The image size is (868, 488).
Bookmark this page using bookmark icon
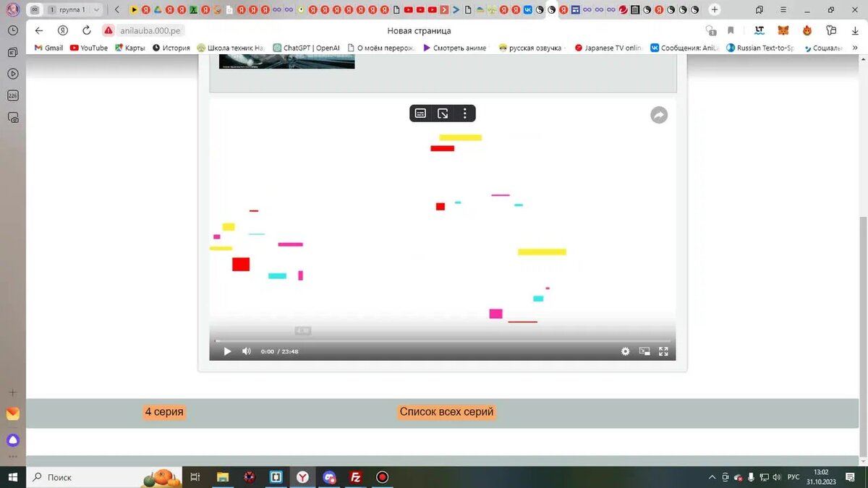pyautogui.click(x=731, y=30)
